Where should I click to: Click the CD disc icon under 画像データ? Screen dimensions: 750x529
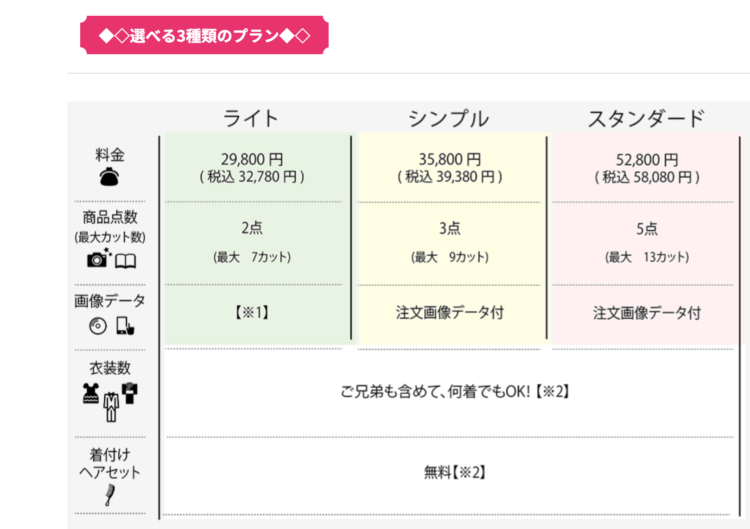click(98, 325)
